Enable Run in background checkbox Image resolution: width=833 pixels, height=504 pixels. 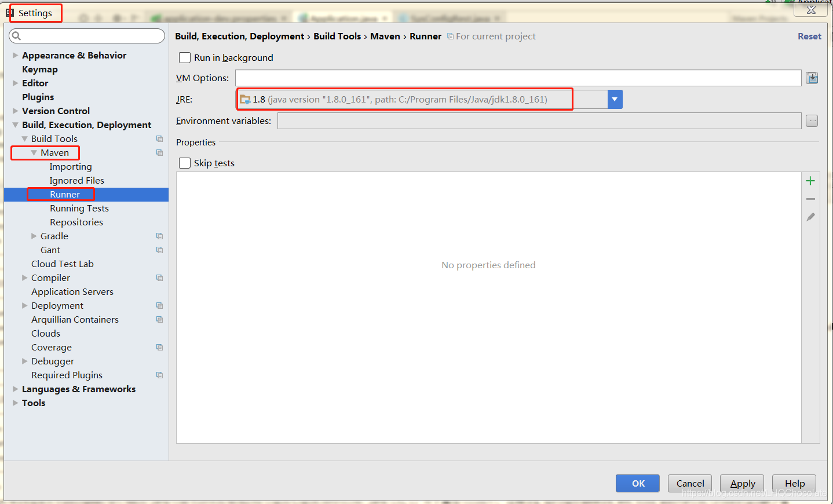(x=185, y=58)
